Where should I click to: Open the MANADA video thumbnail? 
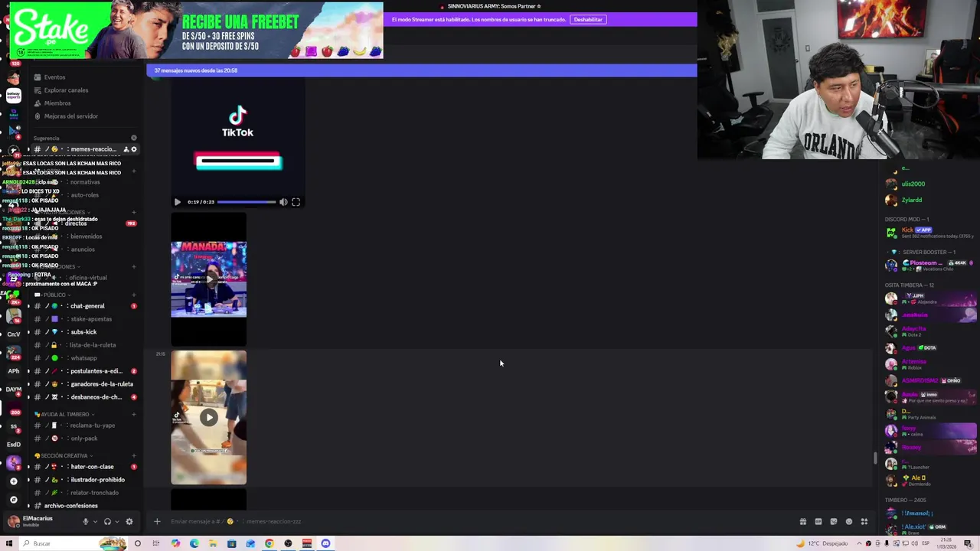point(208,279)
